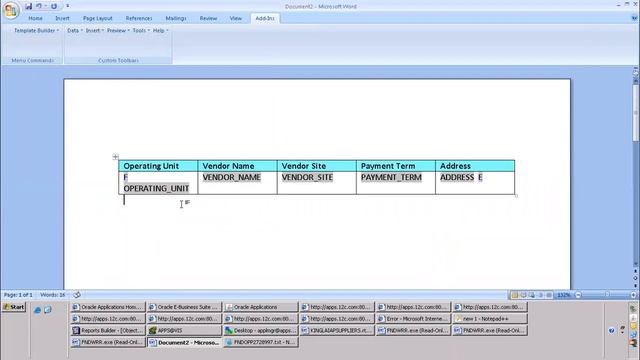Expand the Preview dropdown menu
This screenshot has height=360, width=640.
pyautogui.click(x=118, y=31)
